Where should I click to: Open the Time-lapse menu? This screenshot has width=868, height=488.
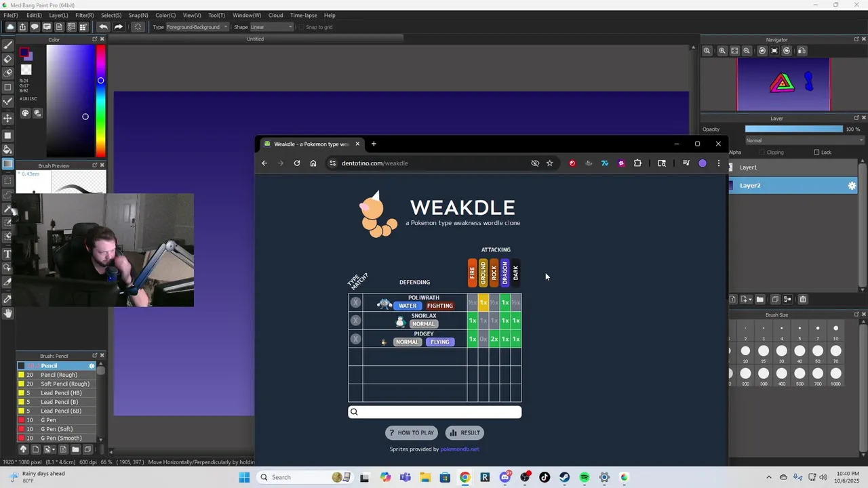(x=303, y=15)
